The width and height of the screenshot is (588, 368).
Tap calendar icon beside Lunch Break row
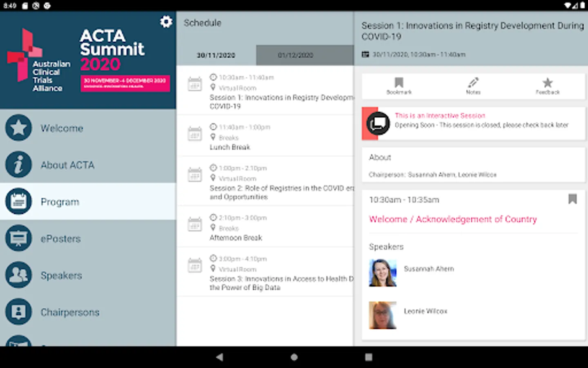pyautogui.click(x=195, y=134)
